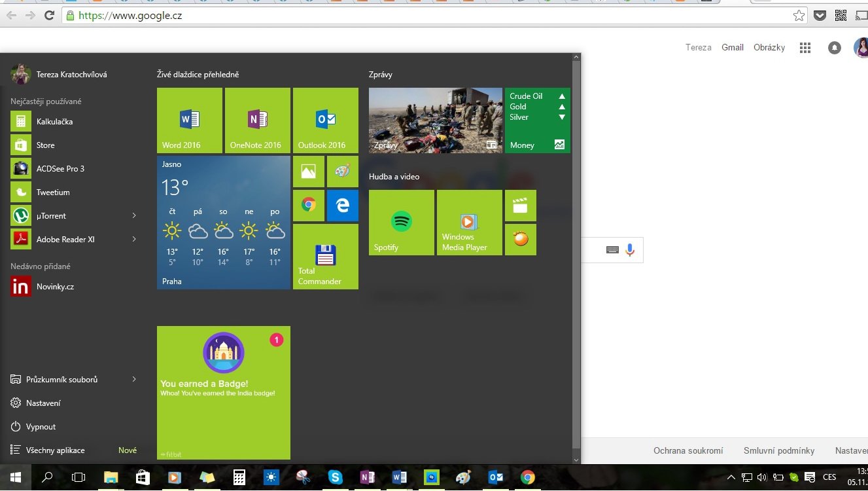Launch Microsoft Edge from its tile
This screenshot has height=491, width=868.
point(343,206)
